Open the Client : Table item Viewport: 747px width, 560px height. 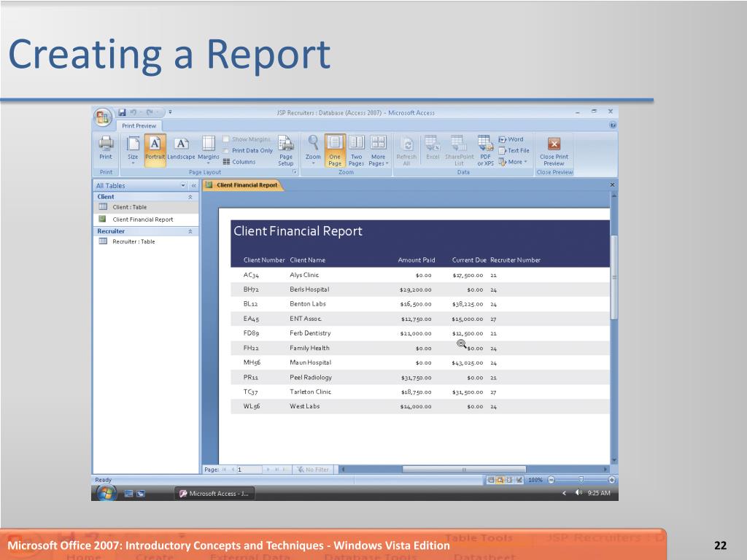pyautogui.click(x=146, y=206)
